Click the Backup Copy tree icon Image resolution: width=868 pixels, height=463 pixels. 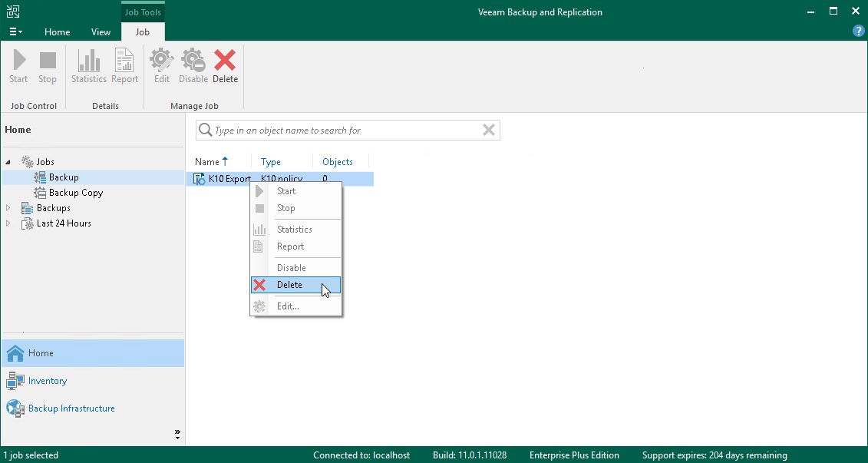click(40, 193)
